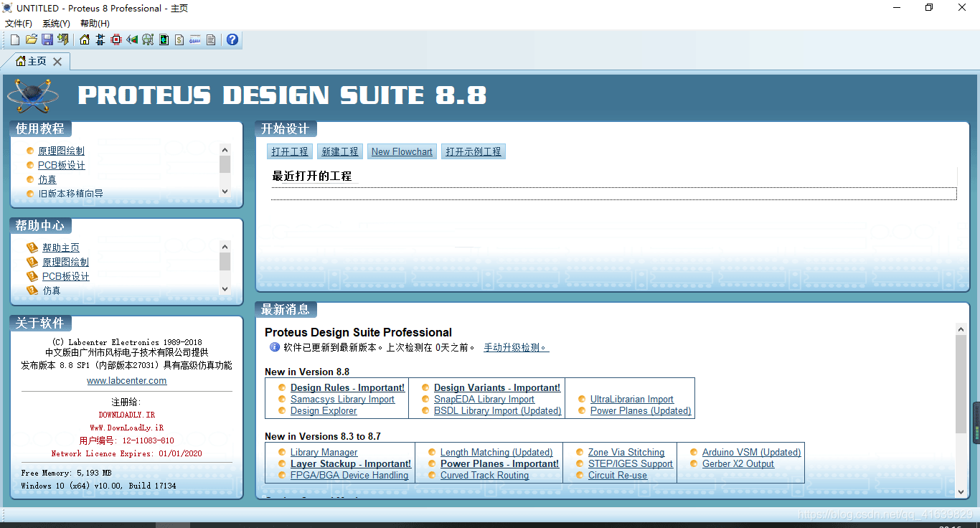This screenshot has height=528, width=980.
Task: Open the 系统(Y) menu
Action: point(57,24)
